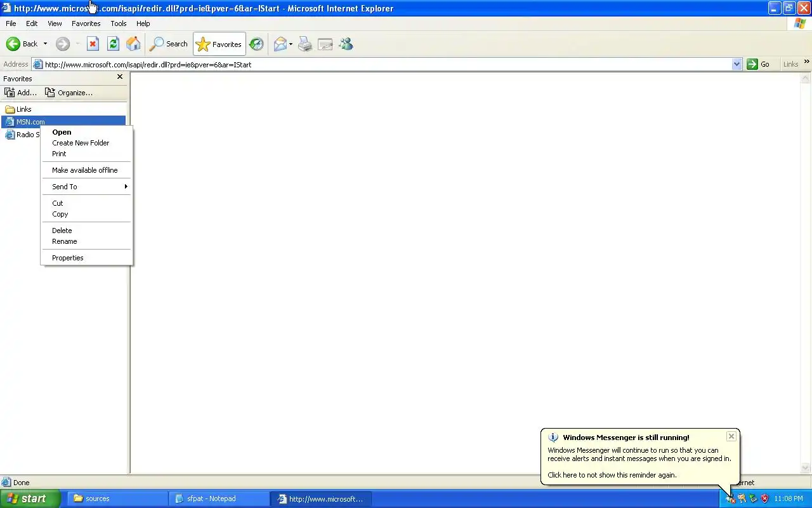Click the red security shield tray icon
The height and width of the screenshot is (508, 812).
tap(764, 498)
